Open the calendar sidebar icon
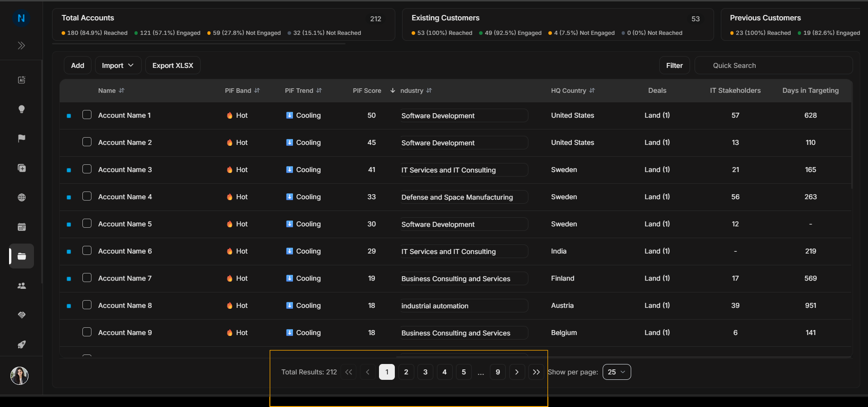This screenshot has width=868, height=407. point(21,227)
